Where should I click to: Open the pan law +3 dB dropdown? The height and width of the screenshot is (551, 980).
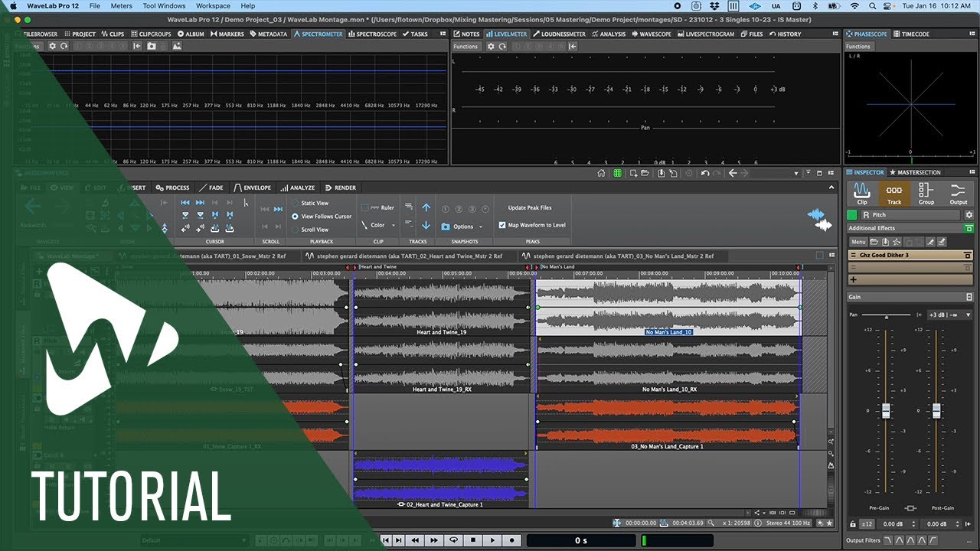(950, 315)
